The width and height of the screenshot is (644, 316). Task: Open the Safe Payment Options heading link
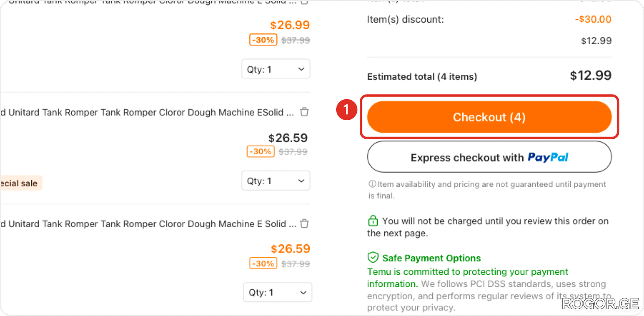pyautogui.click(x=431, y=258)
